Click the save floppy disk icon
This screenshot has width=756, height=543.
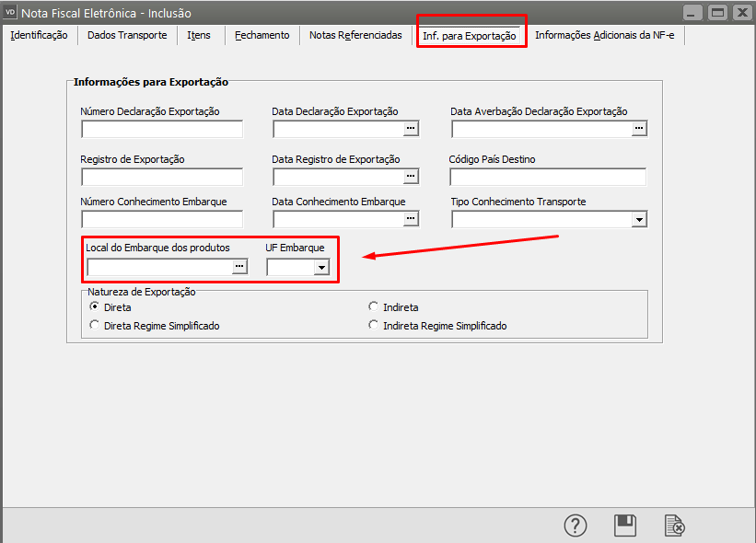tap(625, 526)
